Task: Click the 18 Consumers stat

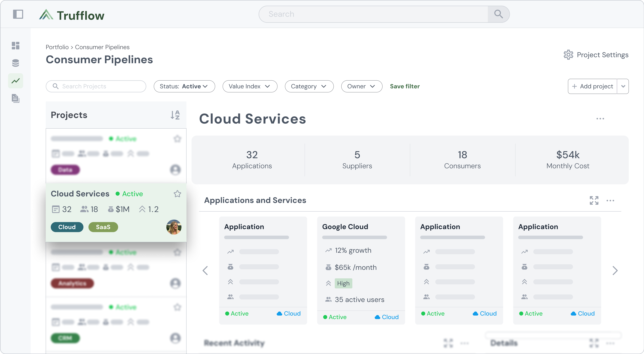Action: [462, 160]
